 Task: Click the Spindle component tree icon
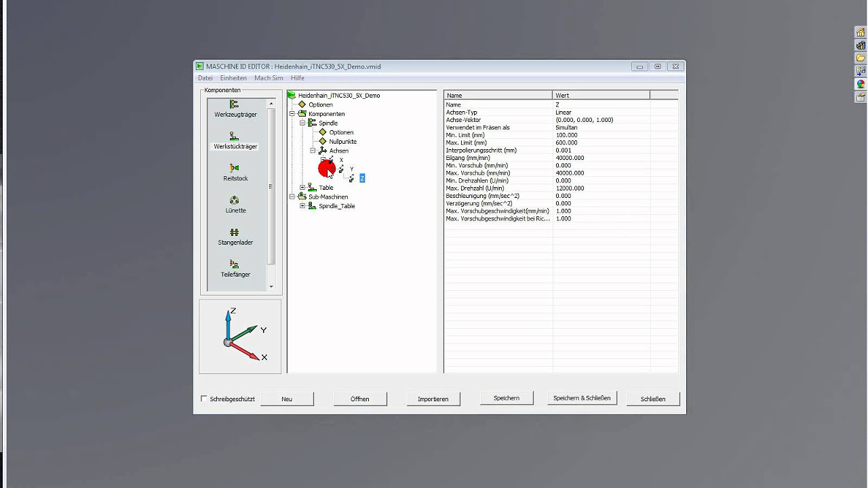click(313, 123)
